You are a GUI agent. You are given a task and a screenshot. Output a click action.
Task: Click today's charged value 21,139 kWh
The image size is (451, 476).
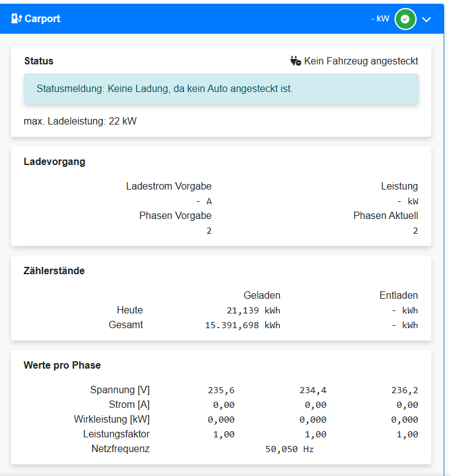pos(253,310)
